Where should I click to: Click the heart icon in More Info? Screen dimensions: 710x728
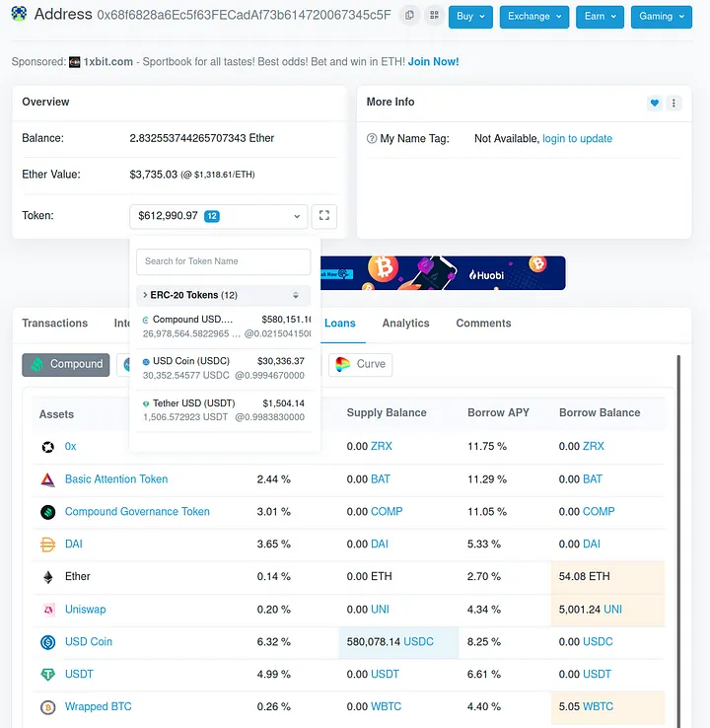pyautogui.click(x=654, y=103)
